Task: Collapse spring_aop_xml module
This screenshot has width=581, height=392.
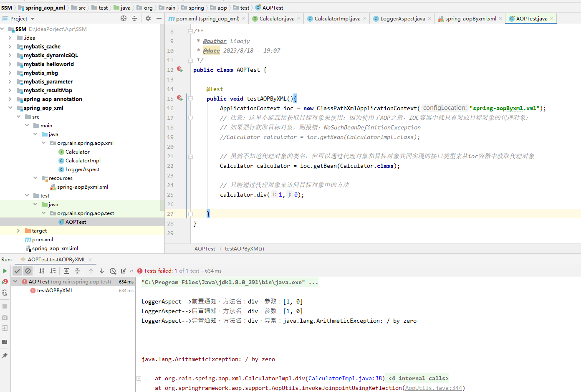Action: [x=10, y=108]
